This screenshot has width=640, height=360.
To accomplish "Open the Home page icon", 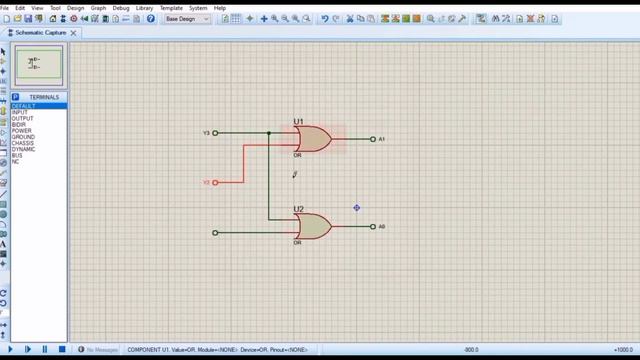I will 53,19.
